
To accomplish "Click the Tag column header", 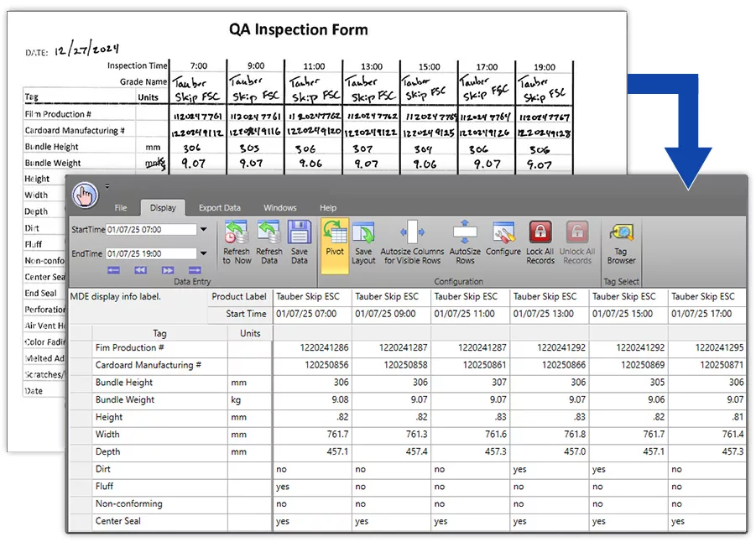I will (x=159, y=333).
